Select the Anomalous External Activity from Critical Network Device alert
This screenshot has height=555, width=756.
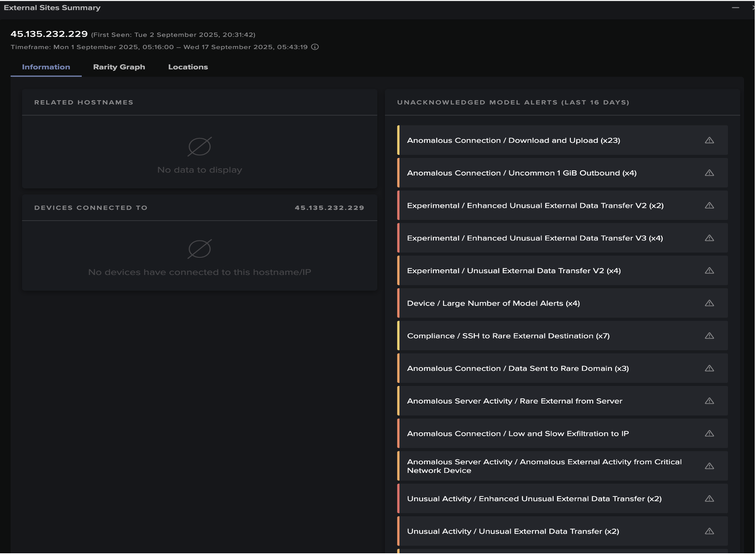(545, 466)
